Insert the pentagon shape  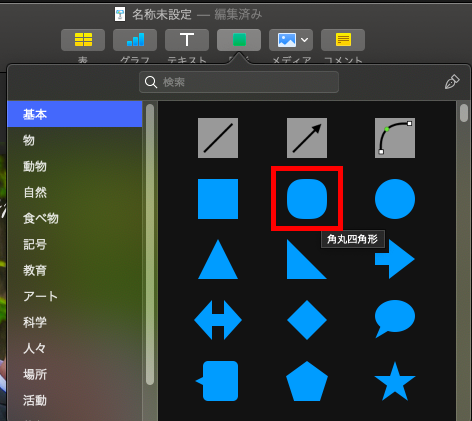307,381
